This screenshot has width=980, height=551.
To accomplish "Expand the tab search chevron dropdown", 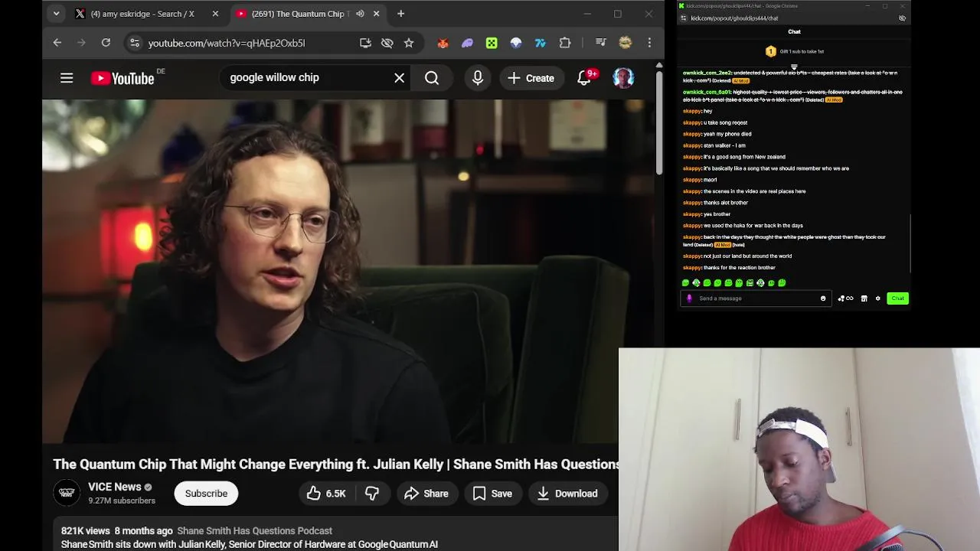I will [56, 14].
